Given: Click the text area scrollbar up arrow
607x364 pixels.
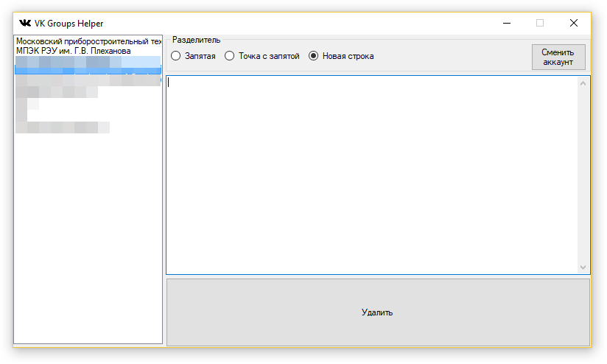Looking at the screenshot, I should click(x=583, y=83).
